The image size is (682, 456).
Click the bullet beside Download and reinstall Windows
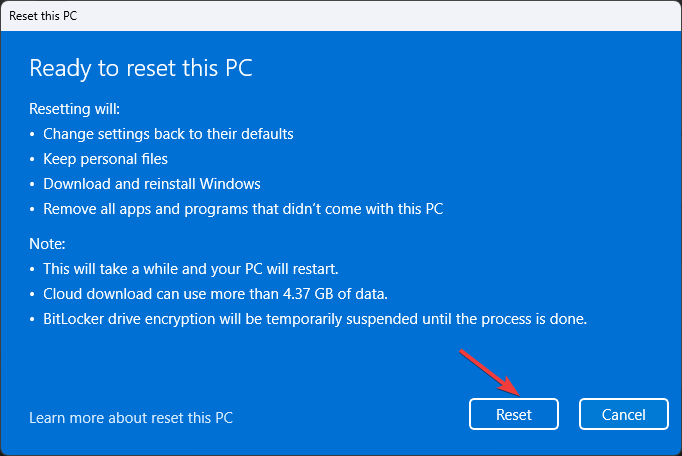pos(33,184)
